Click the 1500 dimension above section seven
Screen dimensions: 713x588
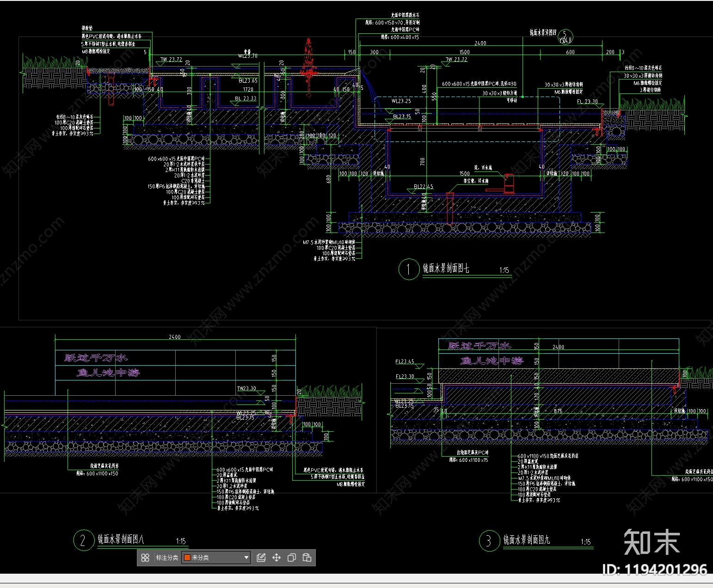pos(465,52)
